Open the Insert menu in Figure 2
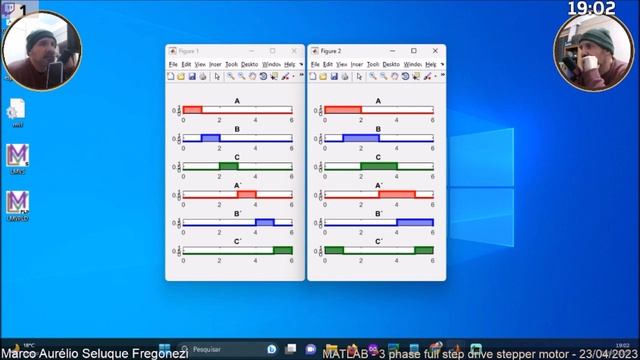Image resolution: width=640 pixels, height=360 pixels. click(x=357, y=64)
